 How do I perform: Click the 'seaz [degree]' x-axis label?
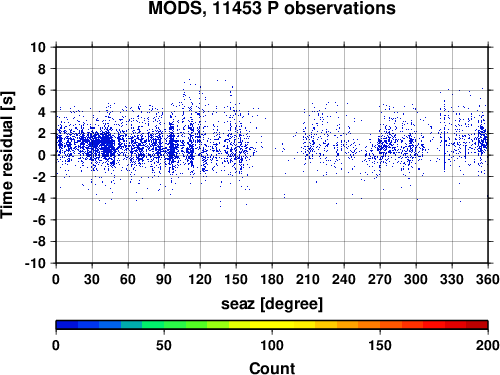272,304
